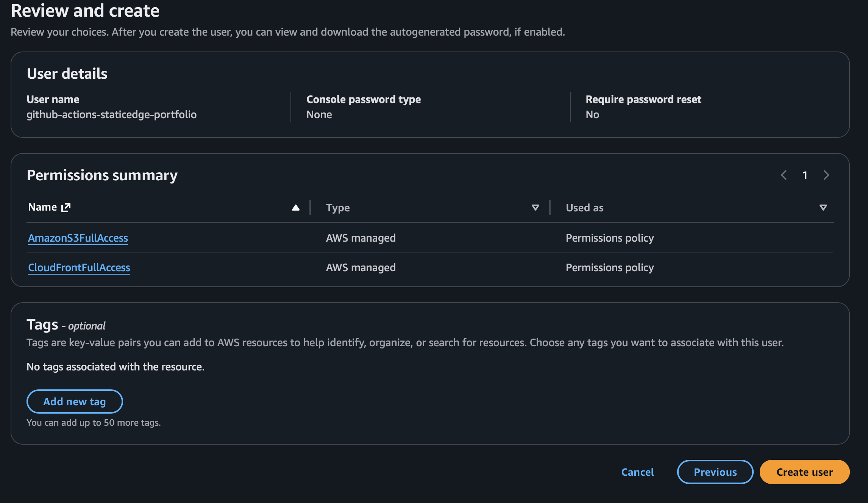Viewport: 868px width, 503px height.
Task: Cancel the user creation
Action: (x=637, y=472)
